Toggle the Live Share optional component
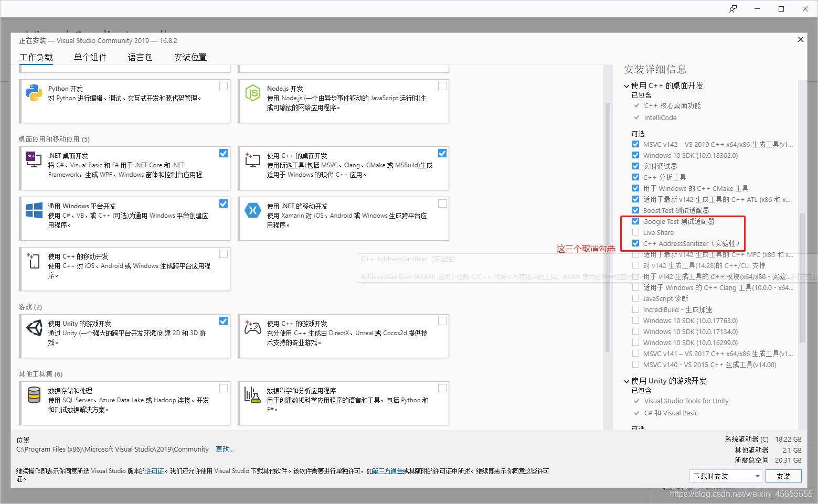Screen dimensions: 818x504 [635, 232]
